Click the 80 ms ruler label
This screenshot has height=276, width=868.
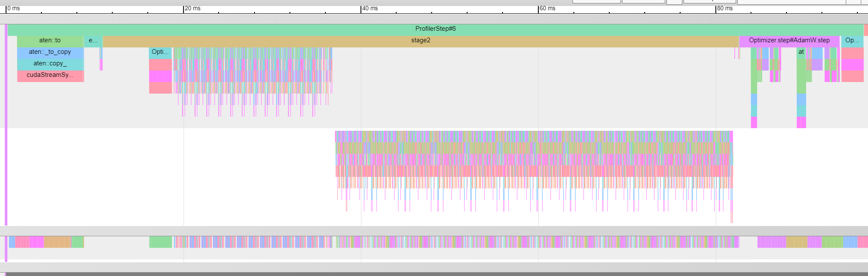725,9
